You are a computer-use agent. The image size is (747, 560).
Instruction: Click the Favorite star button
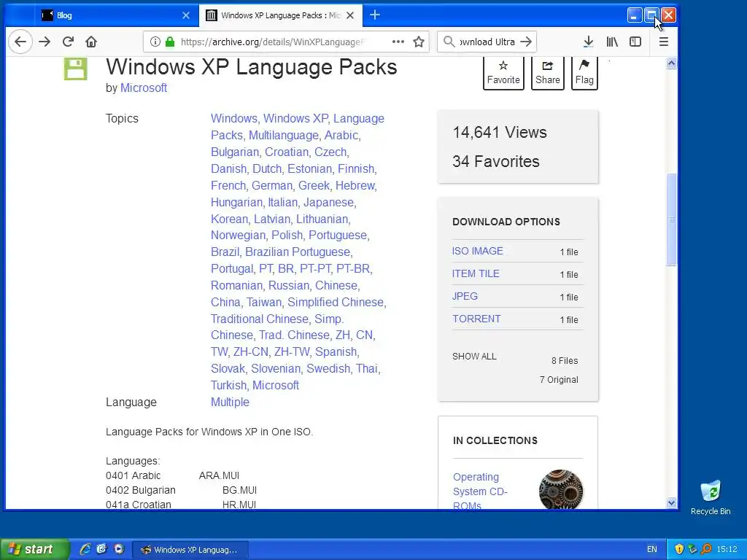[503, 73]
